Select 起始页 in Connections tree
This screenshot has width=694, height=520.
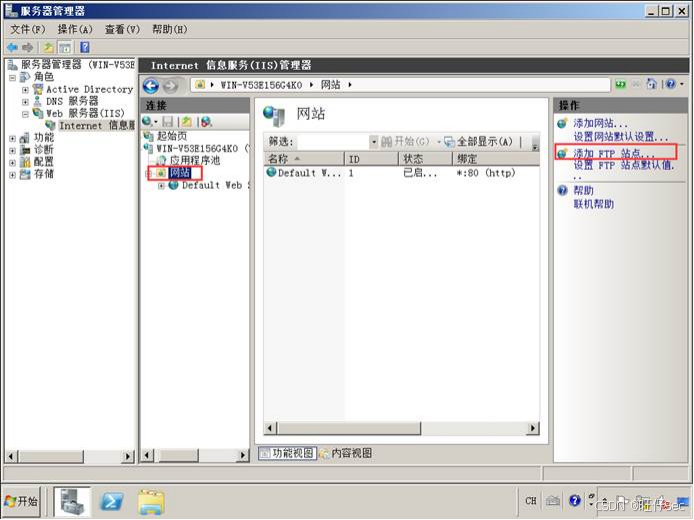point(171,136)
